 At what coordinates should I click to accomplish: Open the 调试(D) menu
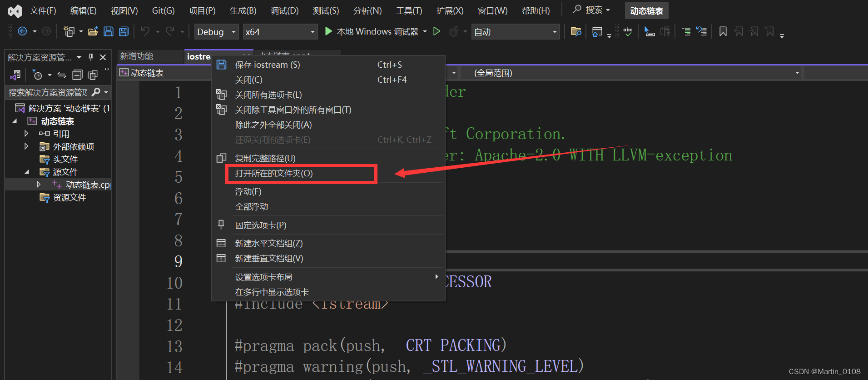285,10
